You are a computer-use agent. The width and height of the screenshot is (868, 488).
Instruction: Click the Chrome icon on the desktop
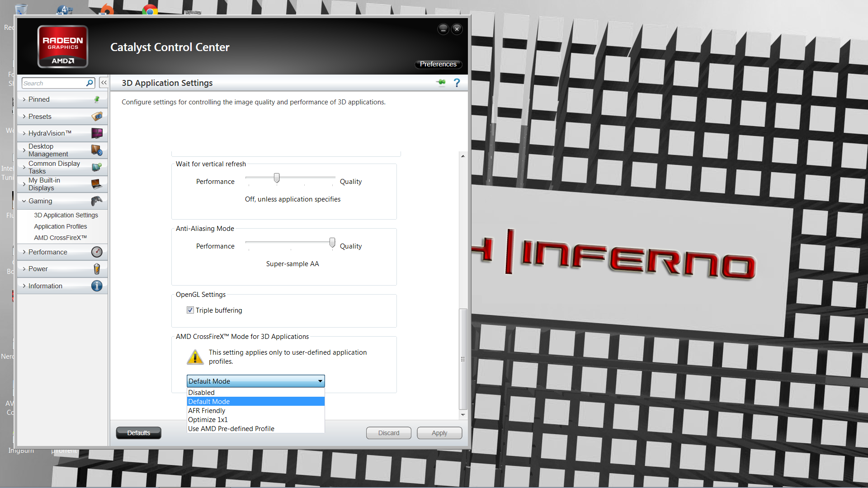click(150, 9)
